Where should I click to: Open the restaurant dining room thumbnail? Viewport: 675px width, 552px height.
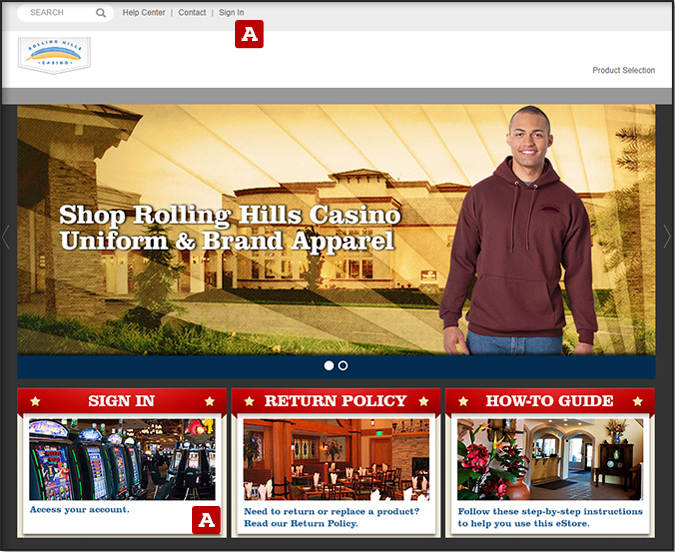(336, 459)
